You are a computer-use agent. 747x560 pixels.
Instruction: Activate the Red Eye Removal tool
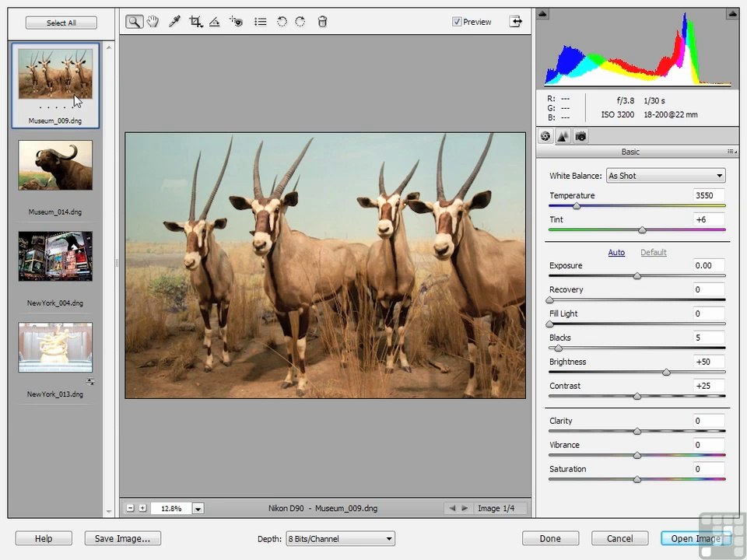click(x=237, y=22)
